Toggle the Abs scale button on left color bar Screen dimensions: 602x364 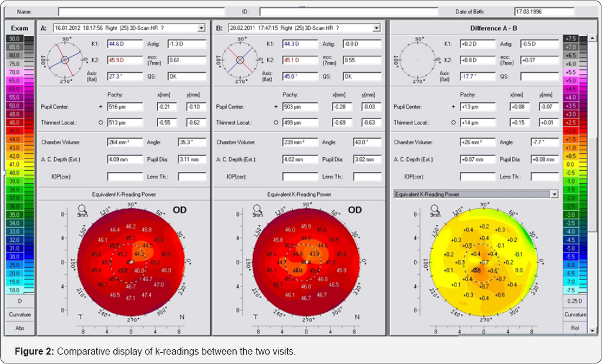tap(19, 328)
